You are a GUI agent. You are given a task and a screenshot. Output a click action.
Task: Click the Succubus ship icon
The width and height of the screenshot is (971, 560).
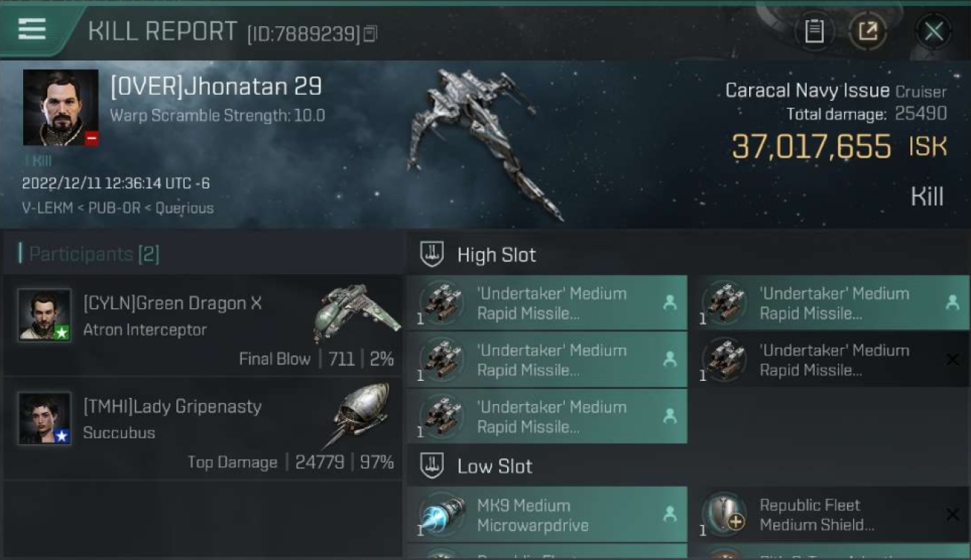click(360, 415)
